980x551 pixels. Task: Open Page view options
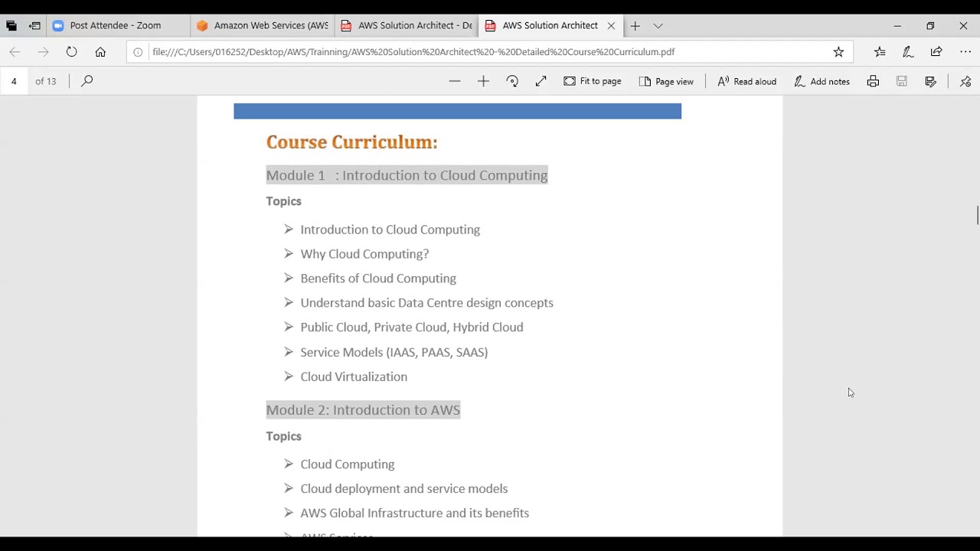[x=666, y=81]
